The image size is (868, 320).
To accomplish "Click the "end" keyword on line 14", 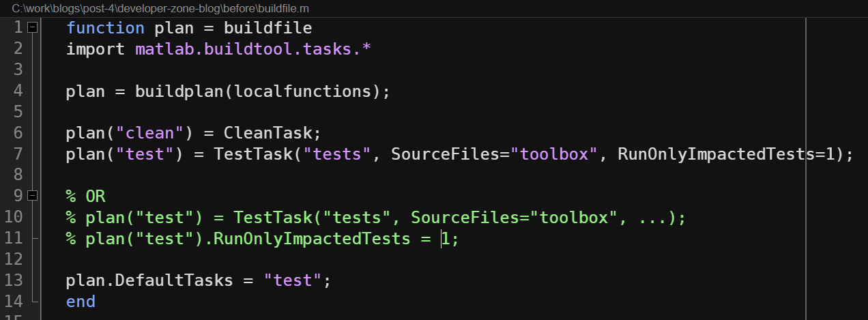I will coord(81,301).
